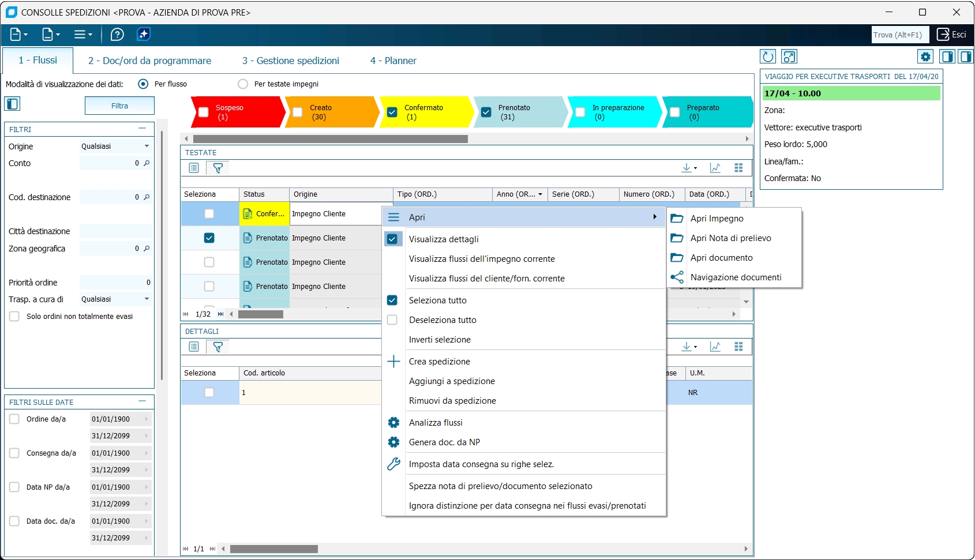Click the filter funnel icon in TESTATE toolbar
Viewport: 975px width, 560px height.
tap(218, 168)
